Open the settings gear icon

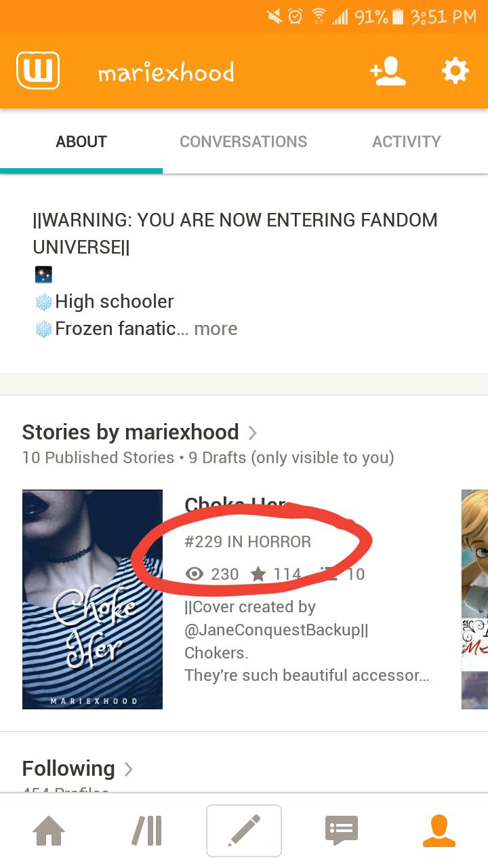tap(455, 71)
